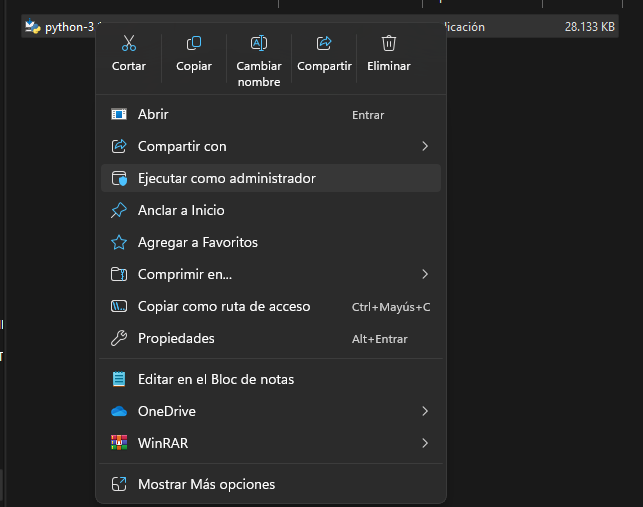Screen dimensions: 643x507
Task: Expand the OneDrive submenu chevron
Action: 425,411
